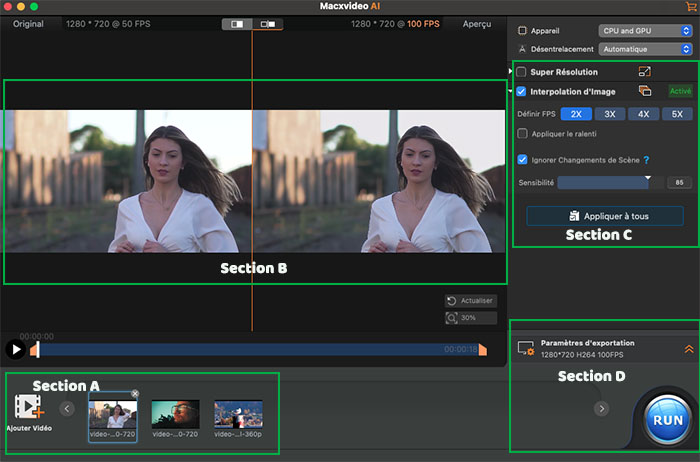This screenshot has height=462, width=700.
Task: Collapse the Interpolation d'Image section triangle
Action: click(510, 91)
